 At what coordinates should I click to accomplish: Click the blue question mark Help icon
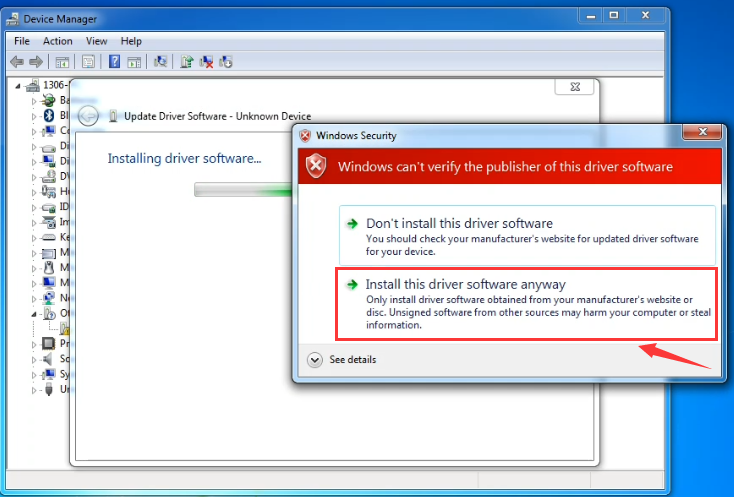coord(114,62)
